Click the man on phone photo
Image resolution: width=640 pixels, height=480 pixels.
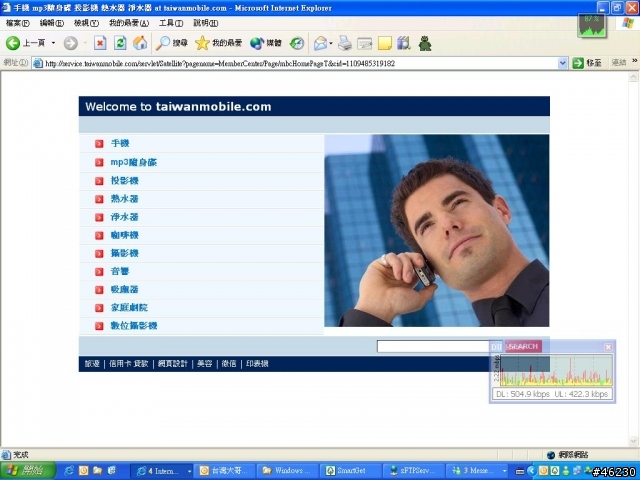437,231
